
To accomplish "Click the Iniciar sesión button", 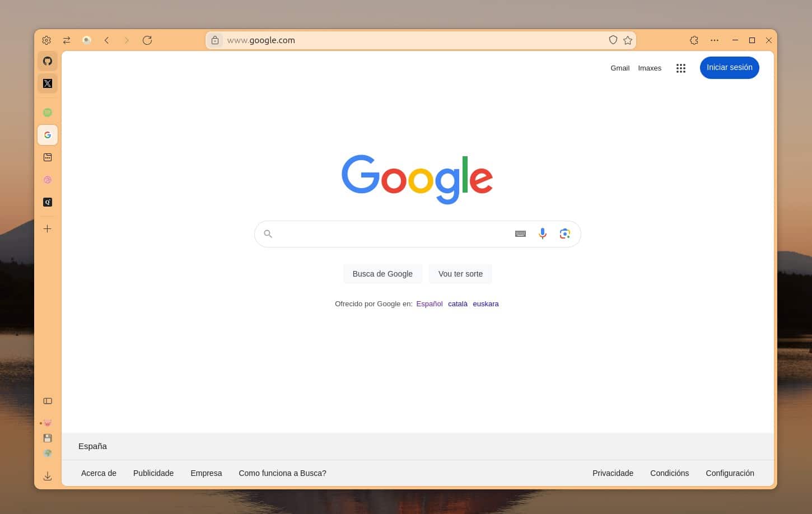I will pyautogui.click(x=730, y=68).
